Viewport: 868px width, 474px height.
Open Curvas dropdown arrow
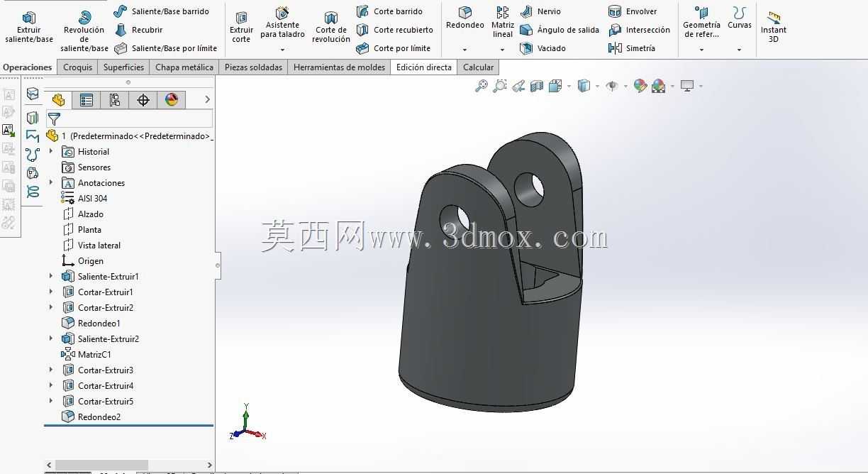pyautogui.click(x=739, y=50)
